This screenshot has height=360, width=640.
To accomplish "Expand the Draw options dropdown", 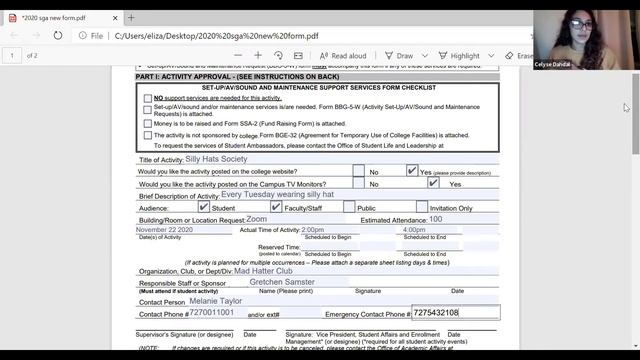I will [x=425, y=56].
